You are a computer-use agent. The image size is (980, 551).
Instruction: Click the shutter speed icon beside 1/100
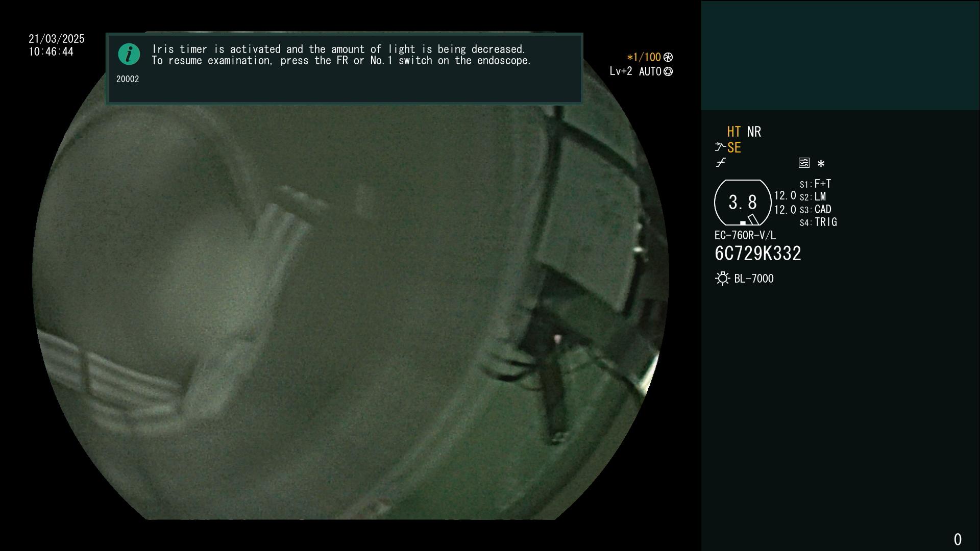[x=668, y=57]
